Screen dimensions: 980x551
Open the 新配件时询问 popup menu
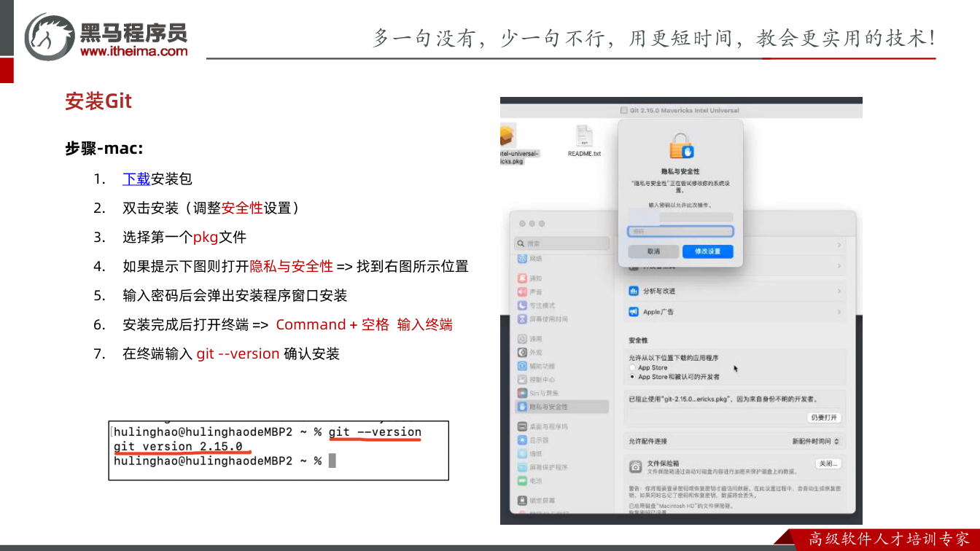(x=816, y=441)
